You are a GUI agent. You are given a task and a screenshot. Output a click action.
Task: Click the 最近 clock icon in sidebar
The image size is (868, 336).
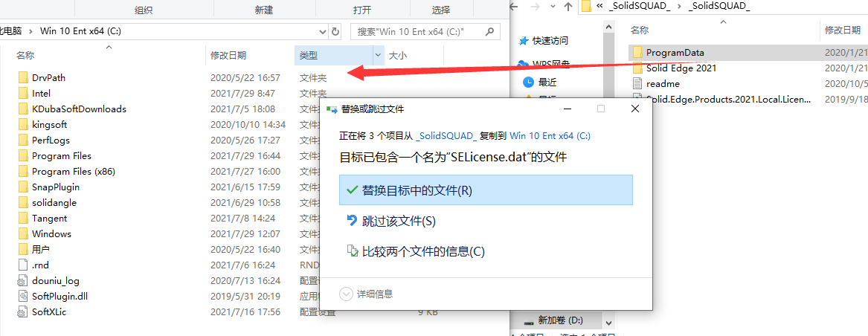529,82
